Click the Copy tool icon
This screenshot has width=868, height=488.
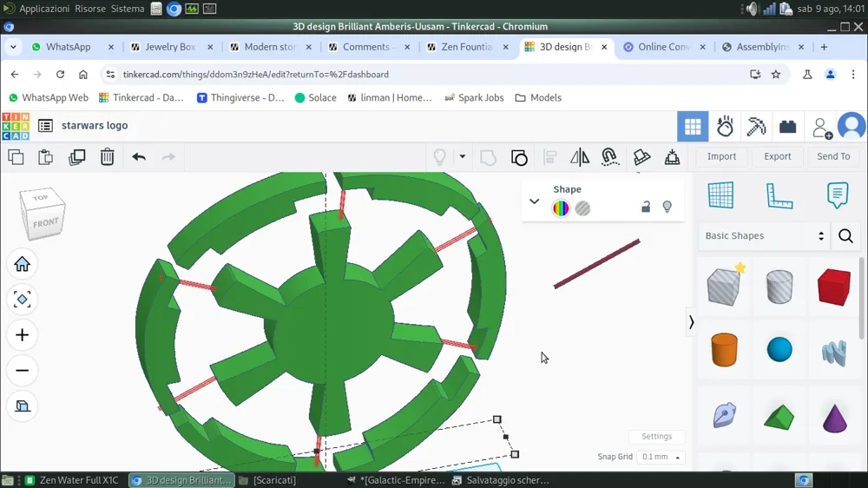pyautogui.click(x=16, y=157)
